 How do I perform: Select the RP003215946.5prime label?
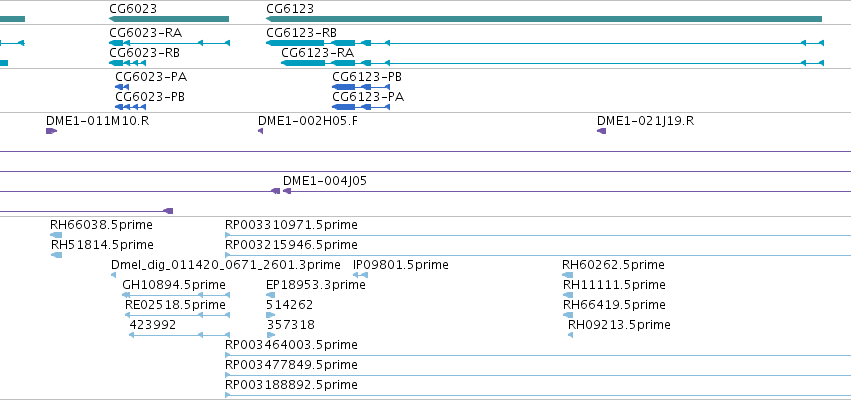pos(291,245)
